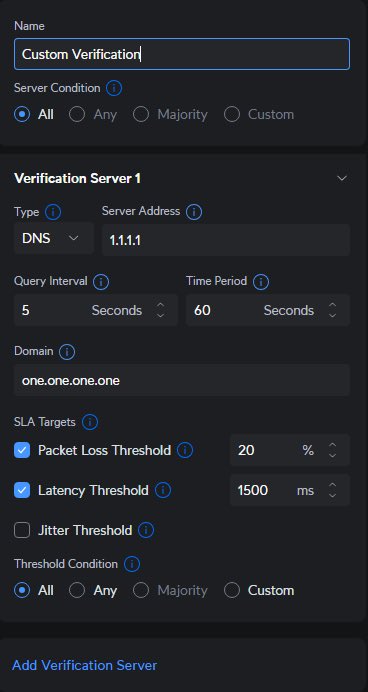Viewport: 368px width, 692px height.
Task: Open the DNS type dropdown
Action: [x=54, y=238]
